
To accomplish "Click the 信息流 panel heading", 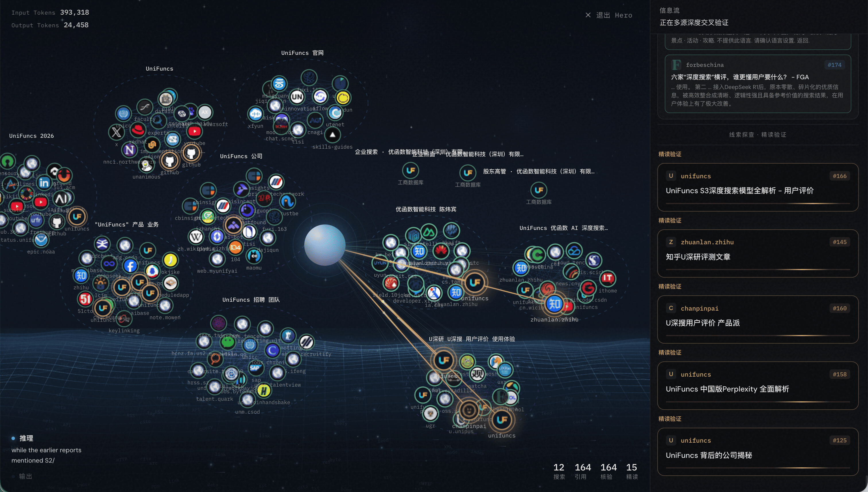I will click(x=669, y=10).
